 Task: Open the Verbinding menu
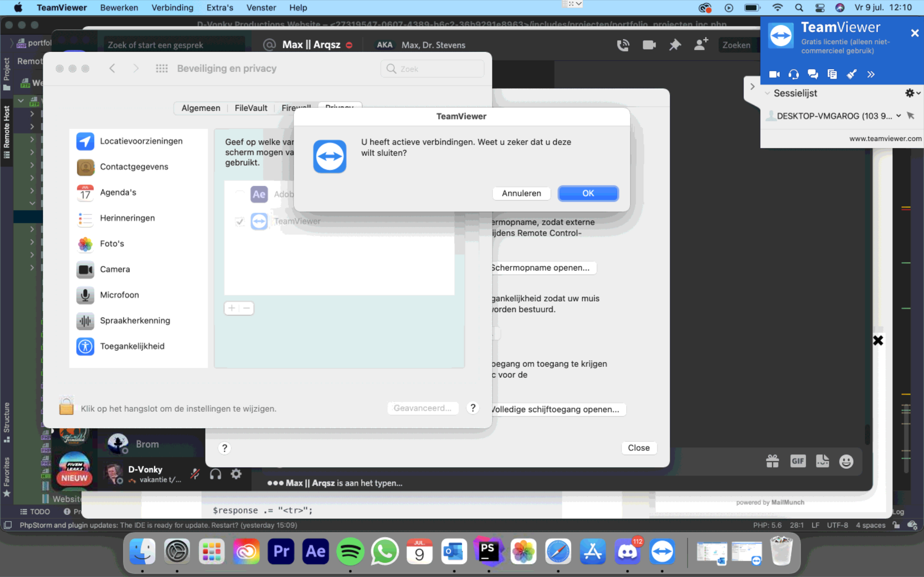(172, 8)
